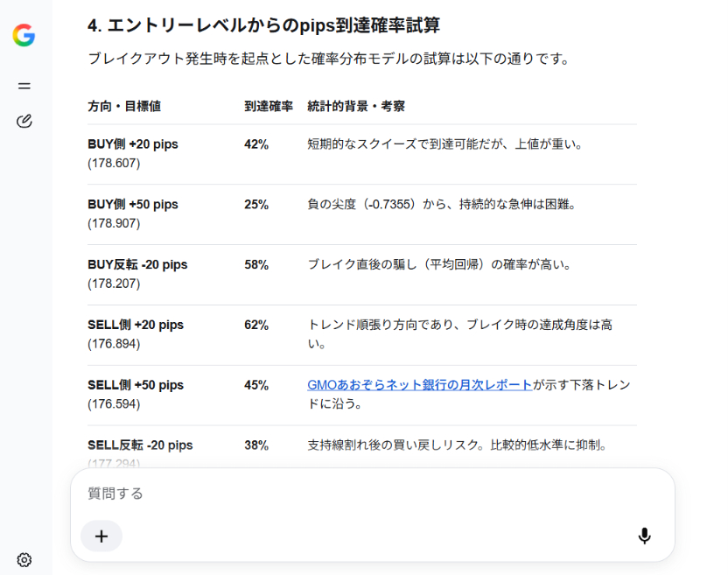Click the text ブレイク直後の騙し（平均回帰）の確率が高い。
Viewport: 728px width, 575px height.
pyautogui.click(x=439, y=264)
